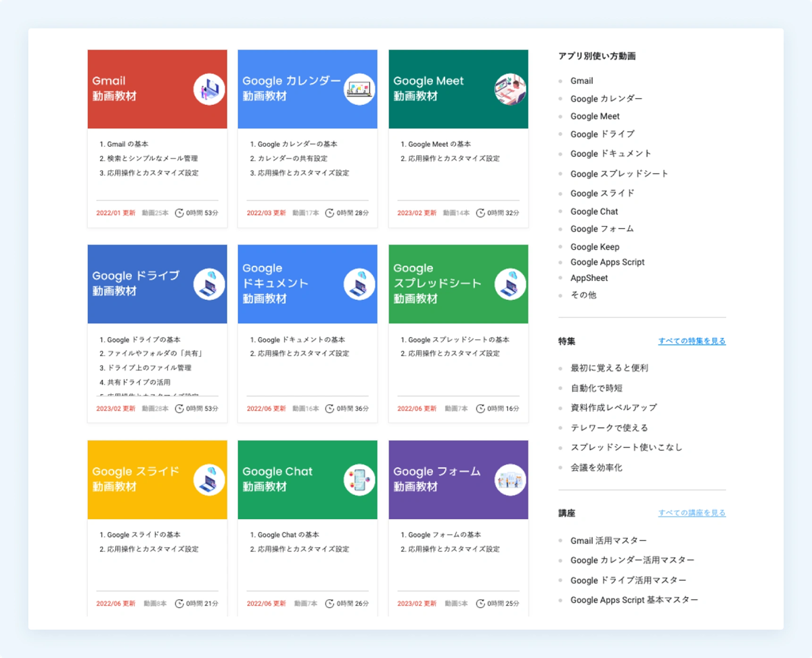Click the Google Meet 動画教材 card
Screen dimensions: 812x658
pos(458,135)
